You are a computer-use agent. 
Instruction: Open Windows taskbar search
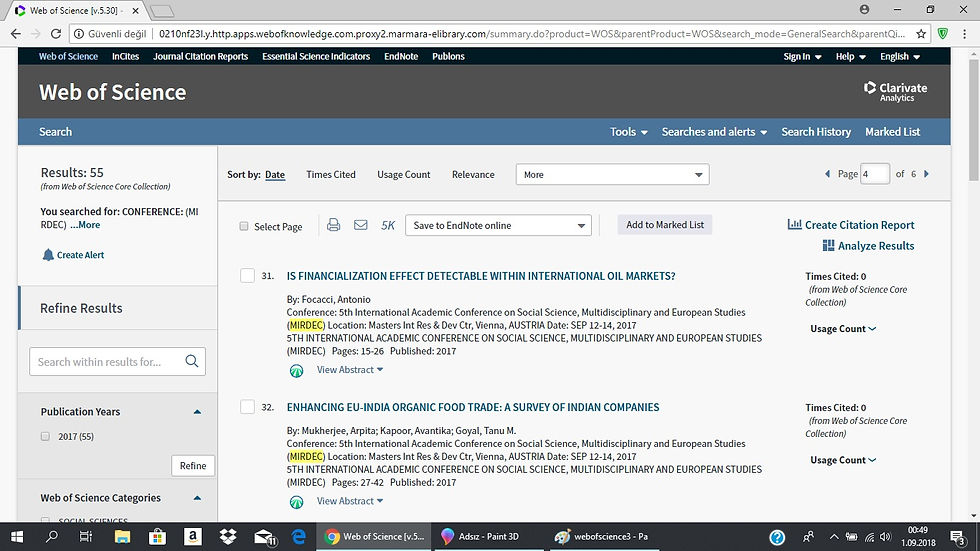[x=52, y=537]
